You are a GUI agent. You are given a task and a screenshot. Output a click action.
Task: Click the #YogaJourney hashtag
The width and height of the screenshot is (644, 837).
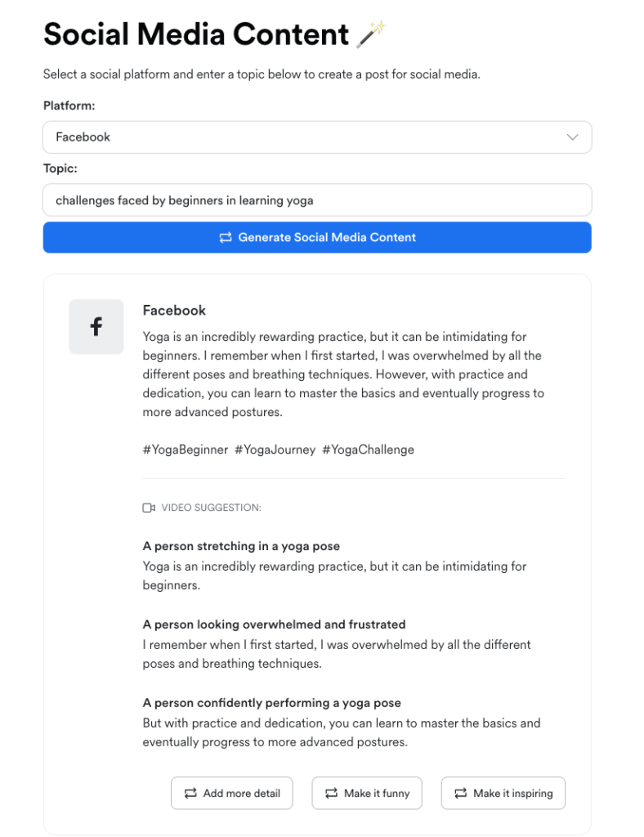275,450
